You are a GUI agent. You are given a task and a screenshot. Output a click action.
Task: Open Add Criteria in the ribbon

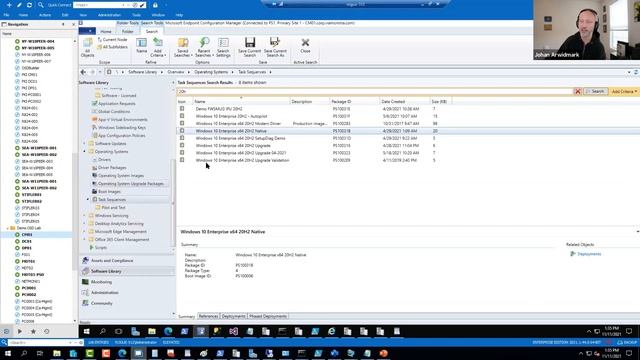click(x=158, y=48)
